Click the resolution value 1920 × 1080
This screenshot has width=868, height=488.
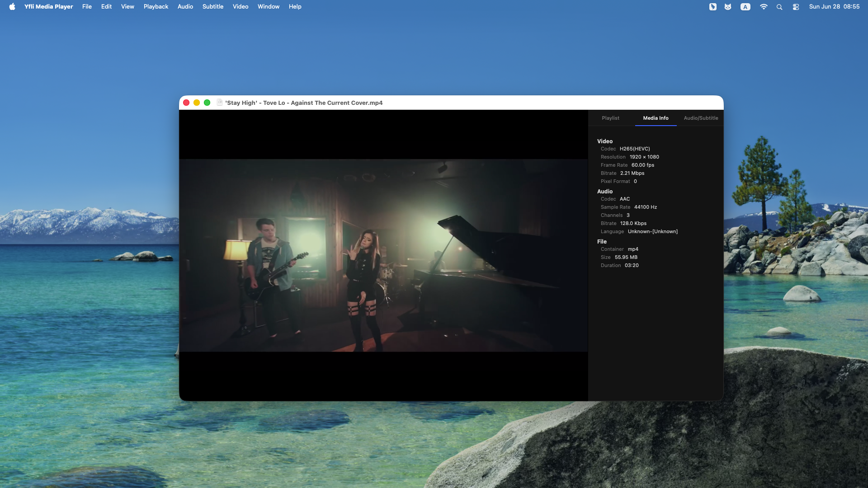(x=644, y=157)
